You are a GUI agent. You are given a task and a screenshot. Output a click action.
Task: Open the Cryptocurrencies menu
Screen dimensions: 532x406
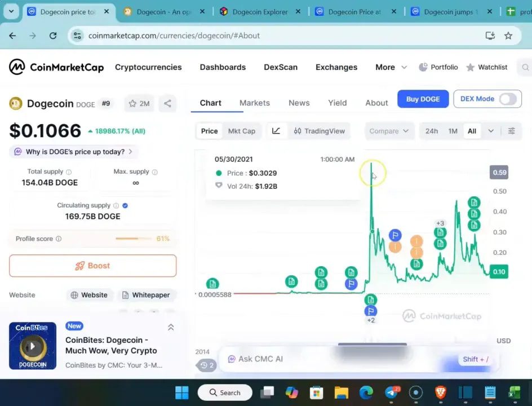[148, 67]
